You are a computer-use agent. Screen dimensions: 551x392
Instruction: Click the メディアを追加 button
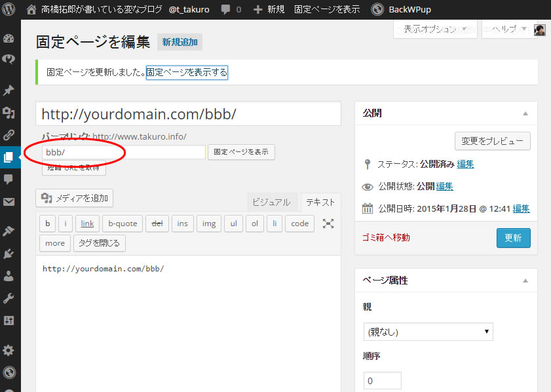[75, 198]
